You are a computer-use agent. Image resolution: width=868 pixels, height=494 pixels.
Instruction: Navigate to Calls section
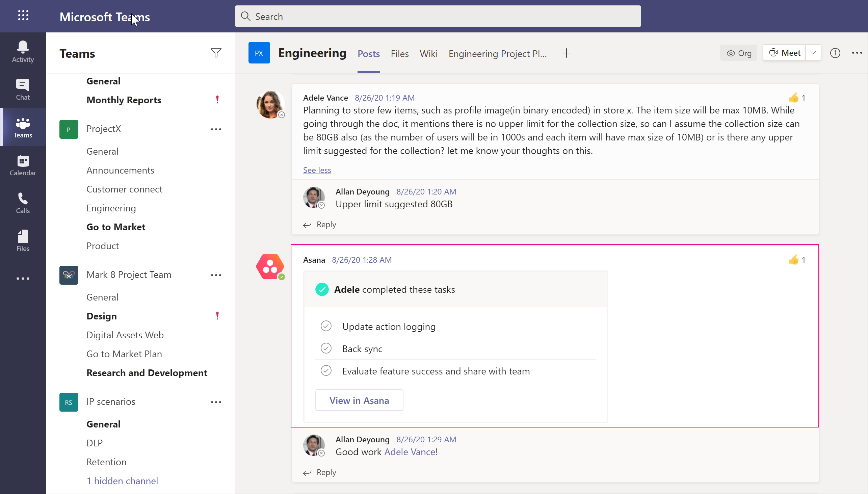23,202
